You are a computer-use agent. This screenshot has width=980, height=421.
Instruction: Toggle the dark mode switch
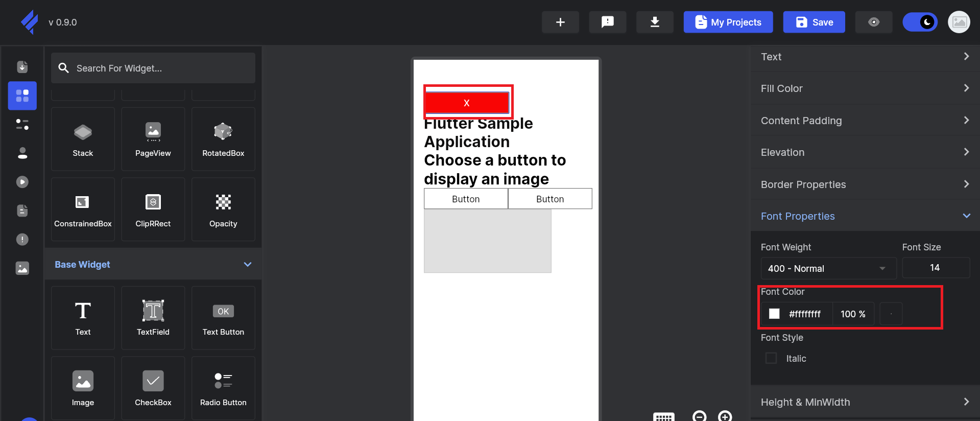(920, 22)
